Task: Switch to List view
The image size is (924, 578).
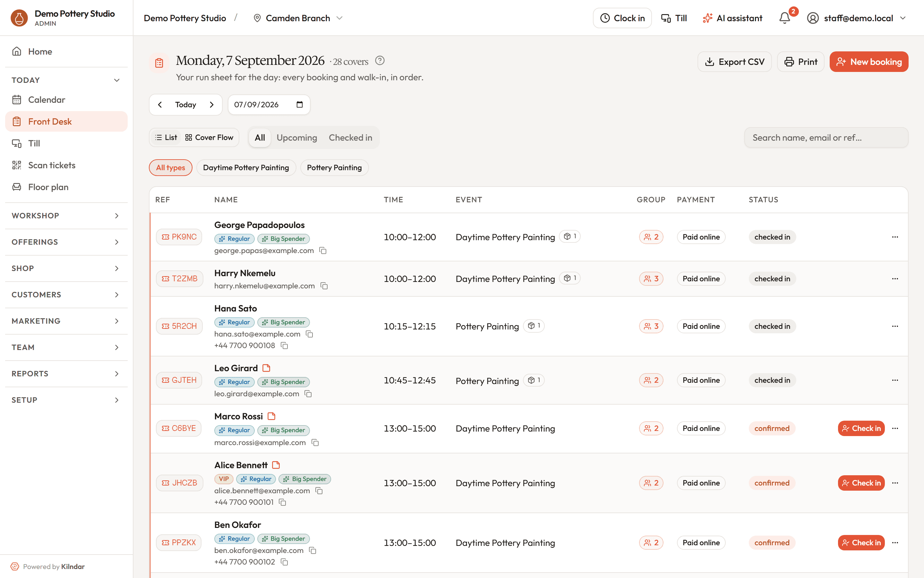Action: click(166, 138)
